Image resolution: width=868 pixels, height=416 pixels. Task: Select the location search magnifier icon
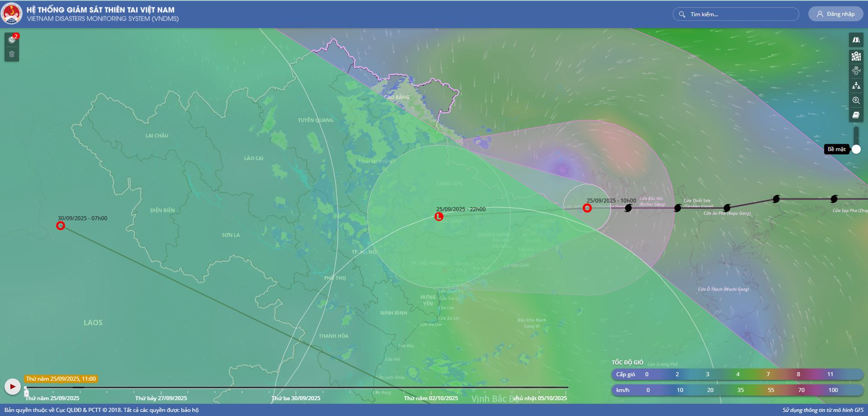click(856, 100)
